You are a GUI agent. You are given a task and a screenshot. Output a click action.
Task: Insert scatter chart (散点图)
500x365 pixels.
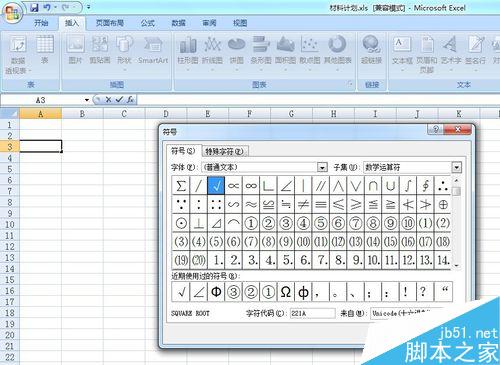coord(310,52)
